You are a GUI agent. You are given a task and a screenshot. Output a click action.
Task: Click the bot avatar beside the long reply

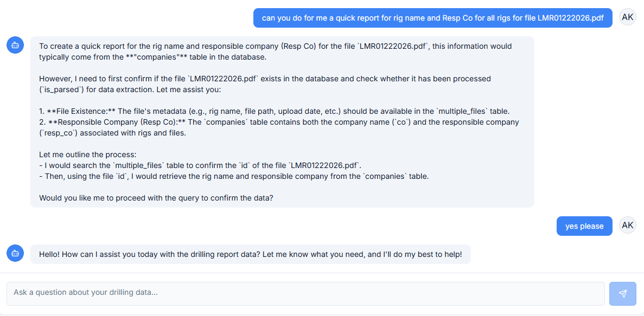click(x=15, y=46)
